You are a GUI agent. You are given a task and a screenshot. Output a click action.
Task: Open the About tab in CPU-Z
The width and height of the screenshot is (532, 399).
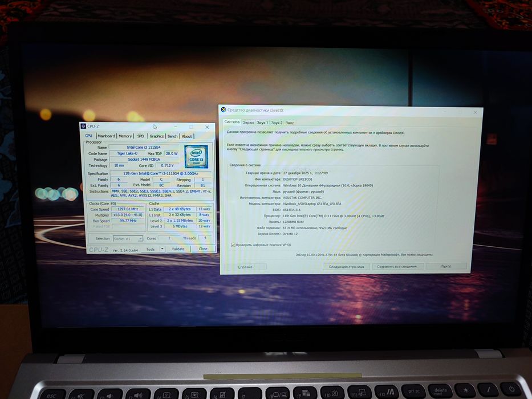[x=186, y=136]
